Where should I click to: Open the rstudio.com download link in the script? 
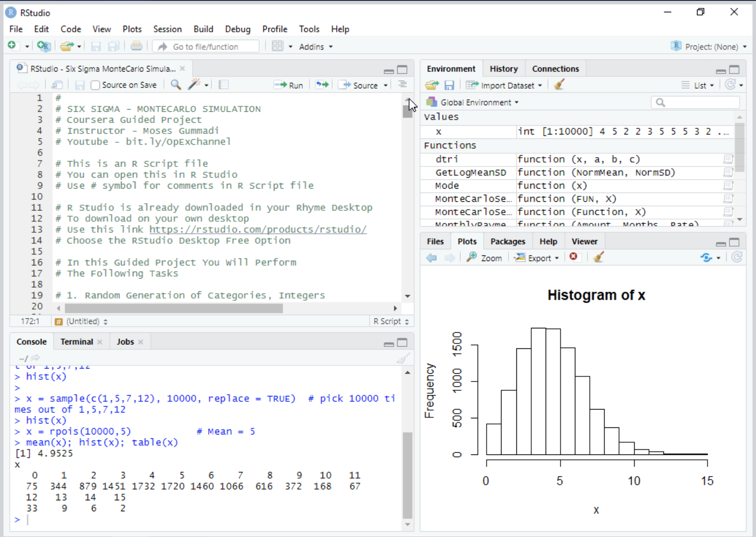[258, 229]
